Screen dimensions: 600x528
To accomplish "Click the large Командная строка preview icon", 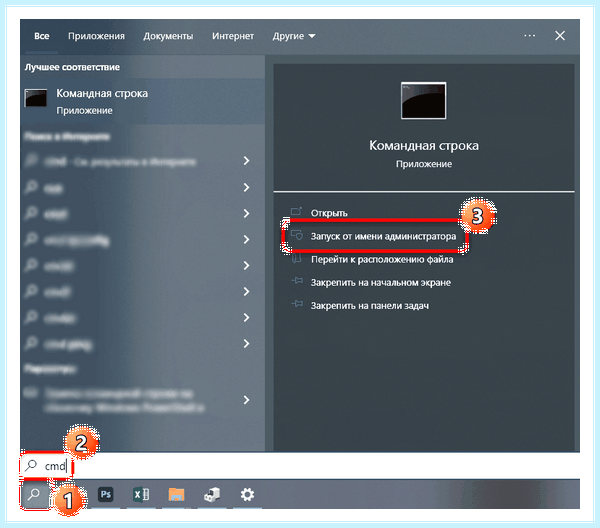I will tap(423, 101).
